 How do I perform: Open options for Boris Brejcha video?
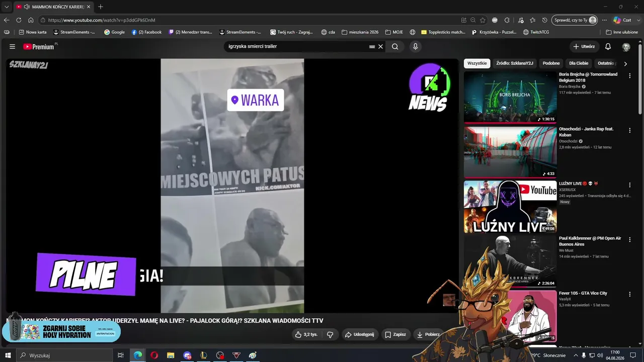click(629, 76)
